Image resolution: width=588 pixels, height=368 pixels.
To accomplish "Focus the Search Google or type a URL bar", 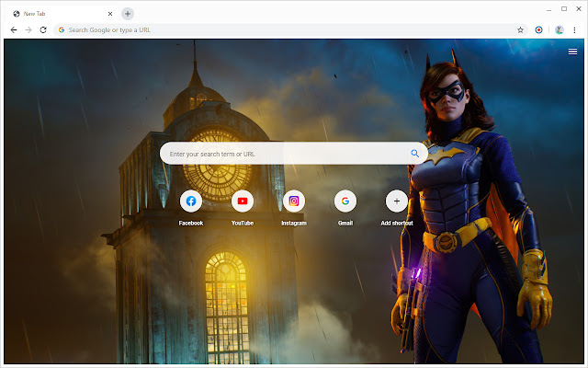I will point(290,30).
